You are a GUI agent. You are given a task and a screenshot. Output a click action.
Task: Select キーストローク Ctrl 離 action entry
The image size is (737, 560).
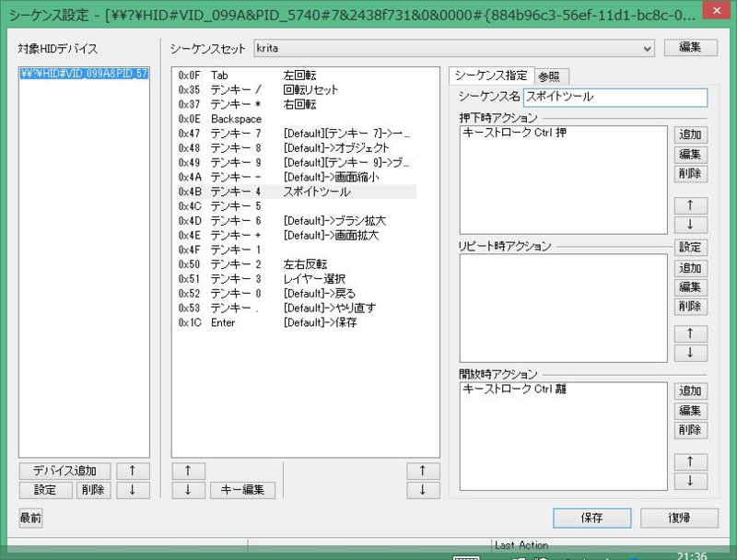pos(515,389)
